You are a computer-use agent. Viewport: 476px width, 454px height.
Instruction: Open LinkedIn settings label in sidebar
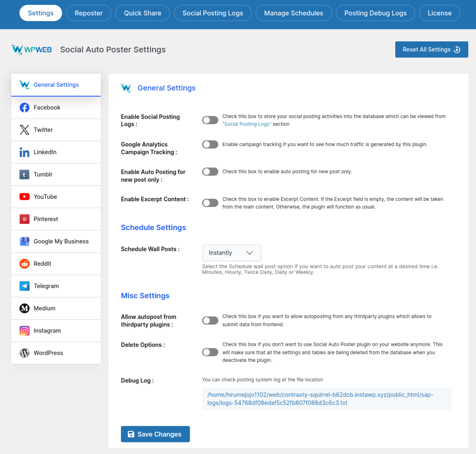tap(45, 152)
